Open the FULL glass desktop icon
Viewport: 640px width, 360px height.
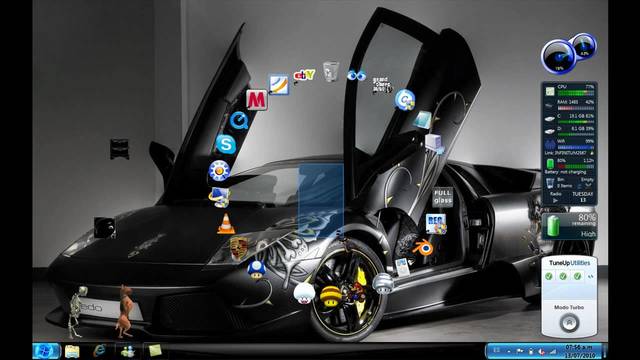click(443, 197)
